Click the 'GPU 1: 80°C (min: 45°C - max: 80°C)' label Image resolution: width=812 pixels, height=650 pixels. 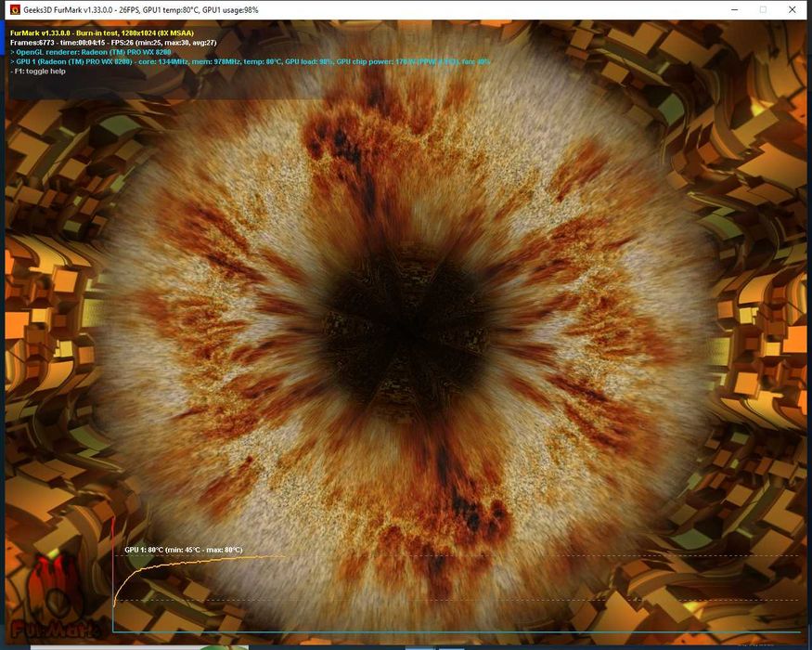click(x=184, y=550)
